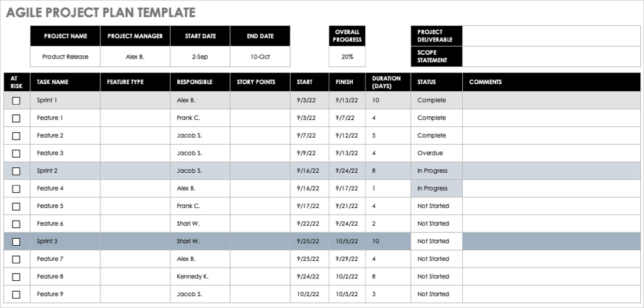Check the At Risk box for Sprint 1
The image size is (644, 308).
pyautogui.click(x=16, y=101)
